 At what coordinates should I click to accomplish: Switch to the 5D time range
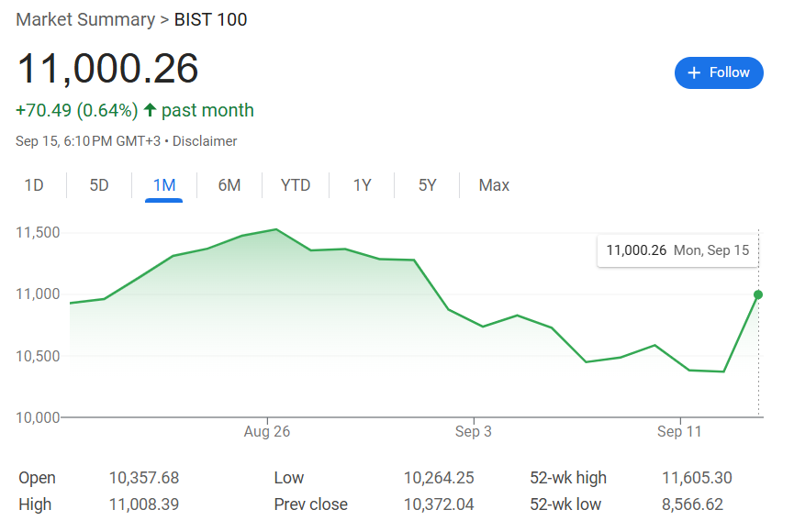click(99, 185)
